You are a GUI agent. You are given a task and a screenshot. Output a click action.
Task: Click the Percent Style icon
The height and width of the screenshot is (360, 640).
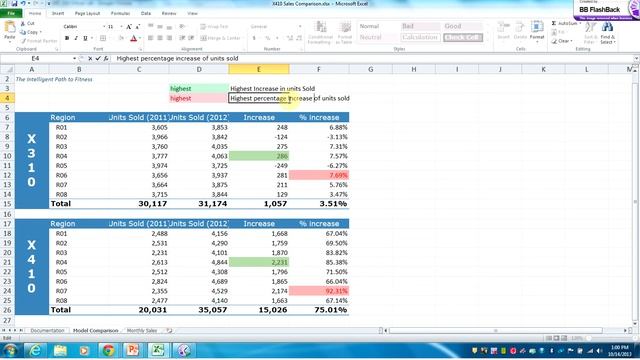pyautogui.click(x=268, y=38)
